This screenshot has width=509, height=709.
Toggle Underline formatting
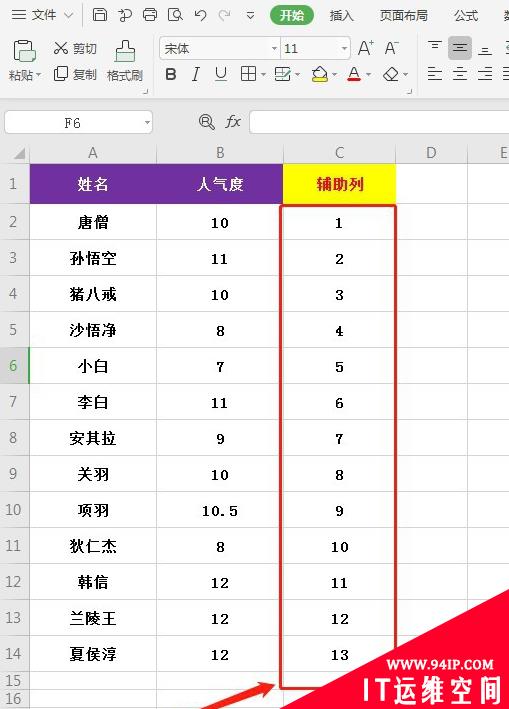(x=221, y=74)
